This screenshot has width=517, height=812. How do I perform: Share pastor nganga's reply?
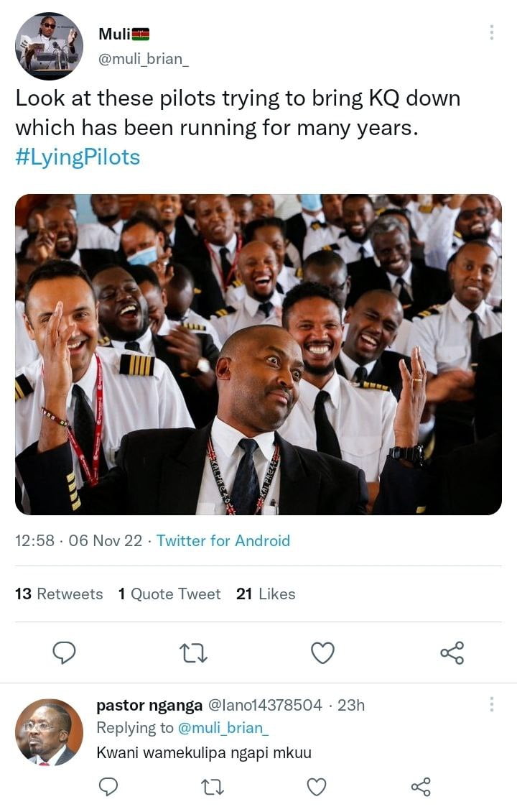click(x=421, y=787)
